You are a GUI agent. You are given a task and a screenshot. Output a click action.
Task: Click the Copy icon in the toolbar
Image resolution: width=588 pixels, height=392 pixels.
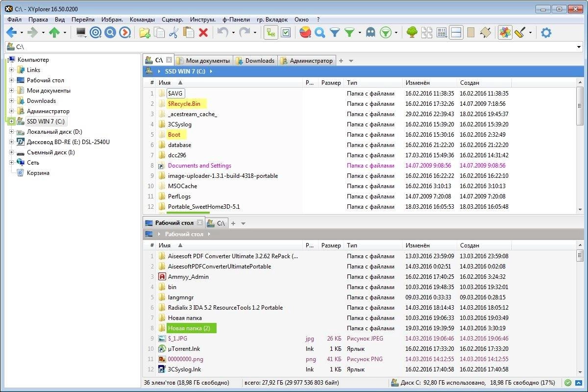click(x=159, y=33)
